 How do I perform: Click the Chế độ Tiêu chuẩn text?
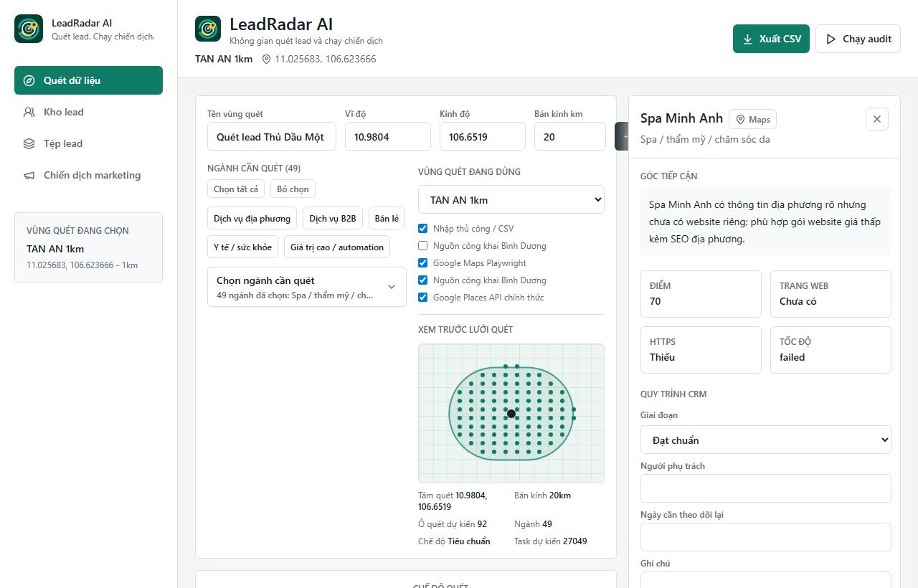[x=454, y=541]
